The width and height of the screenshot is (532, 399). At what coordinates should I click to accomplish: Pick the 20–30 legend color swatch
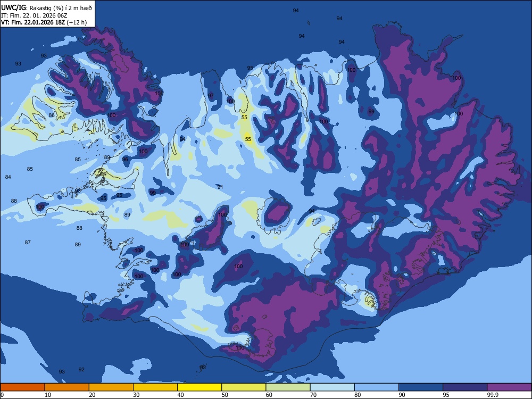111,387
